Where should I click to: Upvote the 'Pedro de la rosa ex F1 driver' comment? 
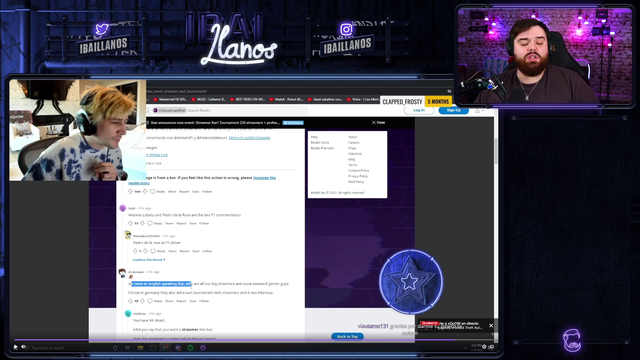135,251
